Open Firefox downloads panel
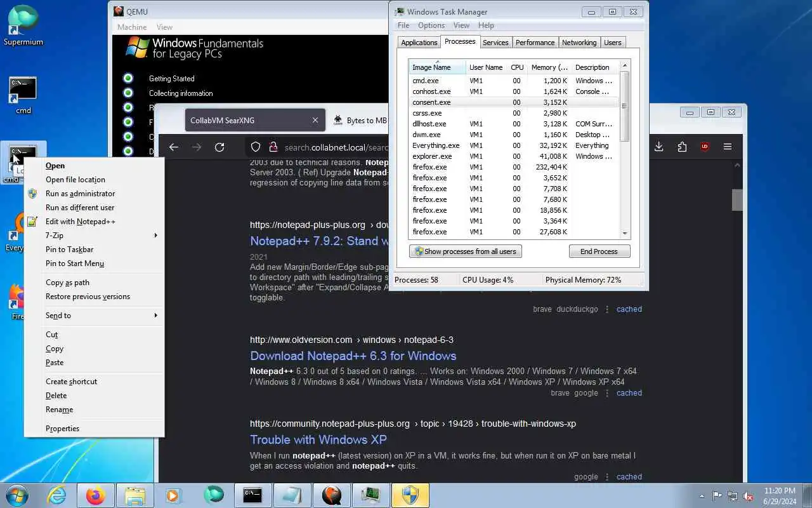The width and height of the screenshot is (812, 508). tap(659, 147)
